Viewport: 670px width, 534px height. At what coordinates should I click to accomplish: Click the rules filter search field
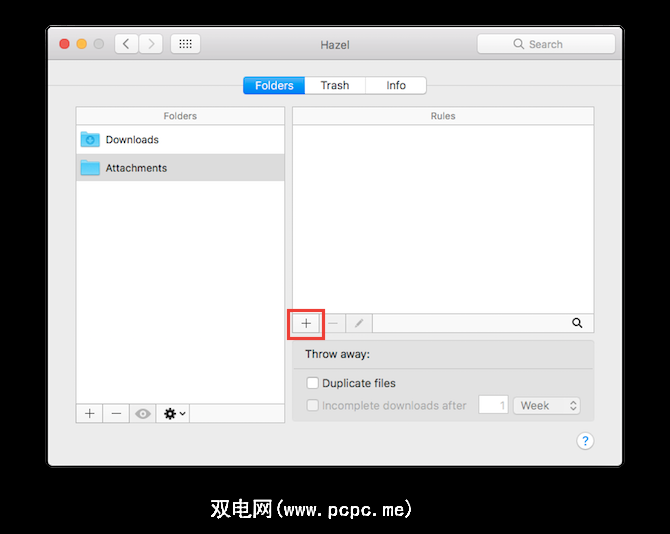483,323
